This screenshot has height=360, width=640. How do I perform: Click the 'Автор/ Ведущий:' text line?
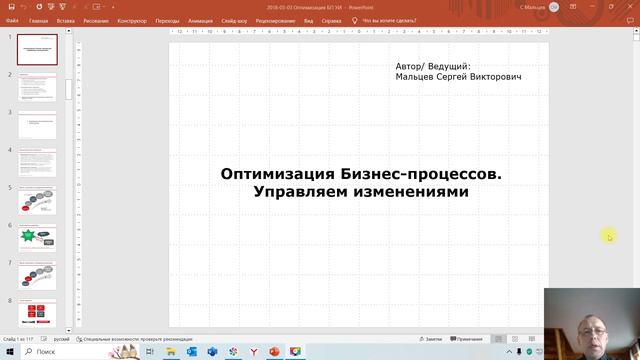click(433, 66)
